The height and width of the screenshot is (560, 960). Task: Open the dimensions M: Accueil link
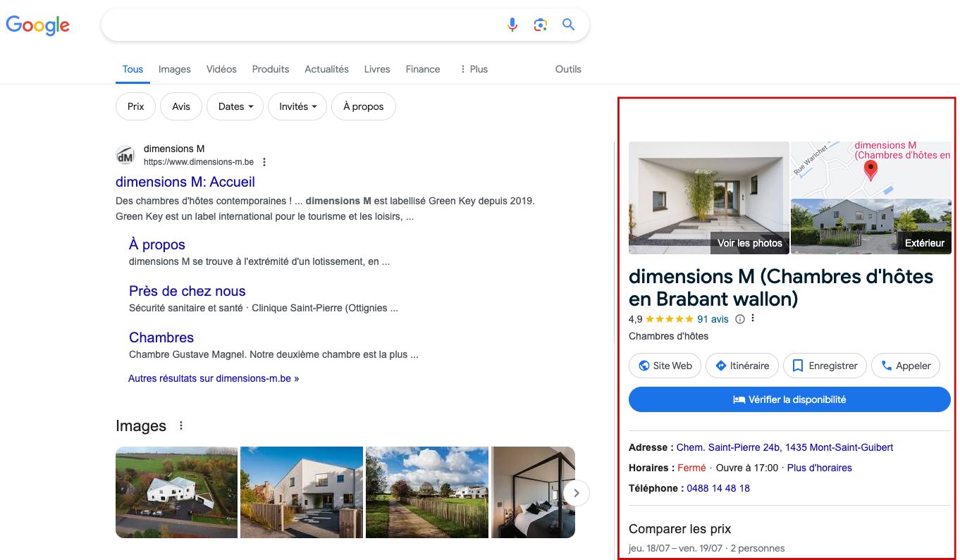(x=185, y=182)
